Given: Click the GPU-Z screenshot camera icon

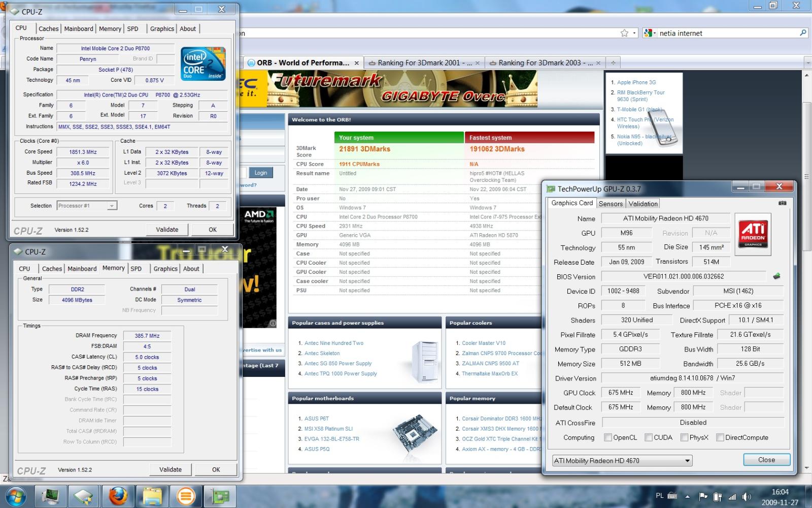Looking at the screenshot, I should click(782, 203).
